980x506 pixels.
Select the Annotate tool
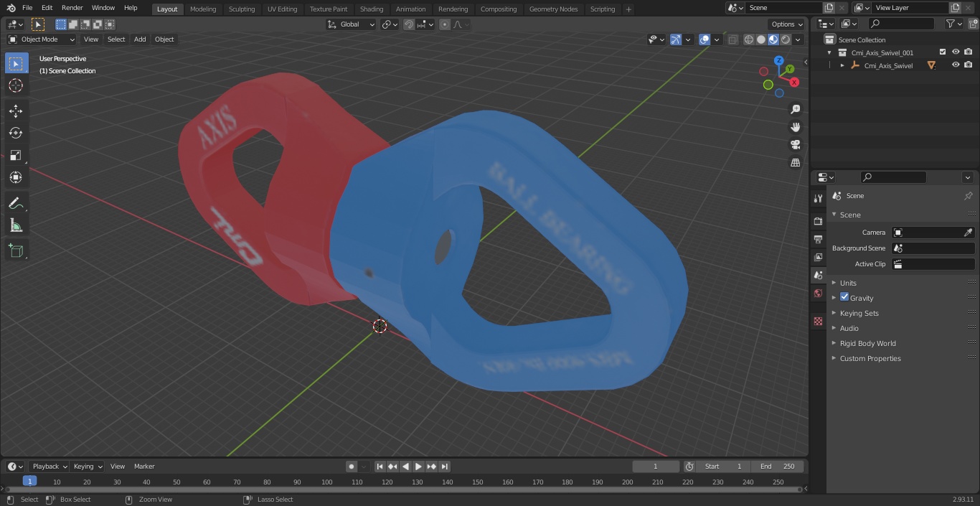click(x=16, y=203)
